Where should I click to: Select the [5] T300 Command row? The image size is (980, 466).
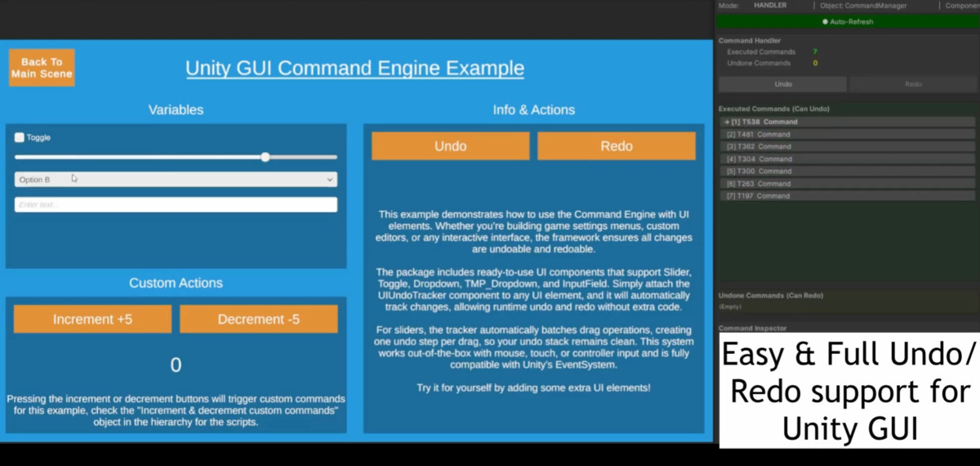(847, 171)
